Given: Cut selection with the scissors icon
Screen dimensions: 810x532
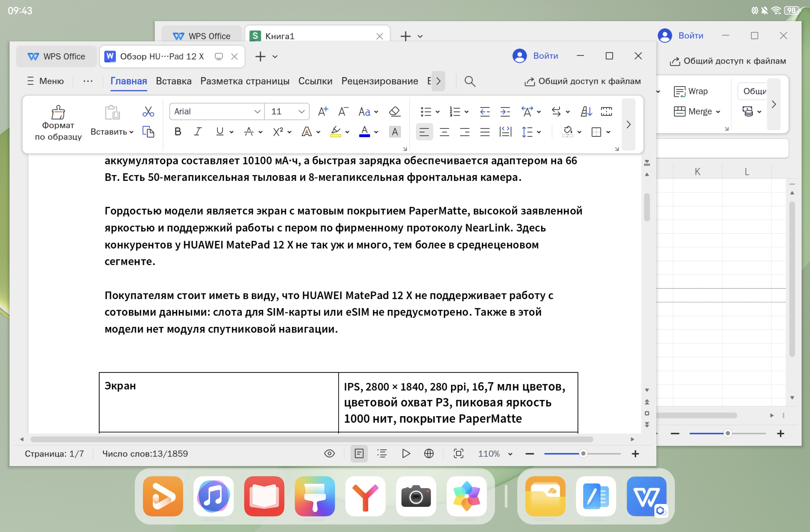Looking at the screenshot, I should [x=148, y=112].
